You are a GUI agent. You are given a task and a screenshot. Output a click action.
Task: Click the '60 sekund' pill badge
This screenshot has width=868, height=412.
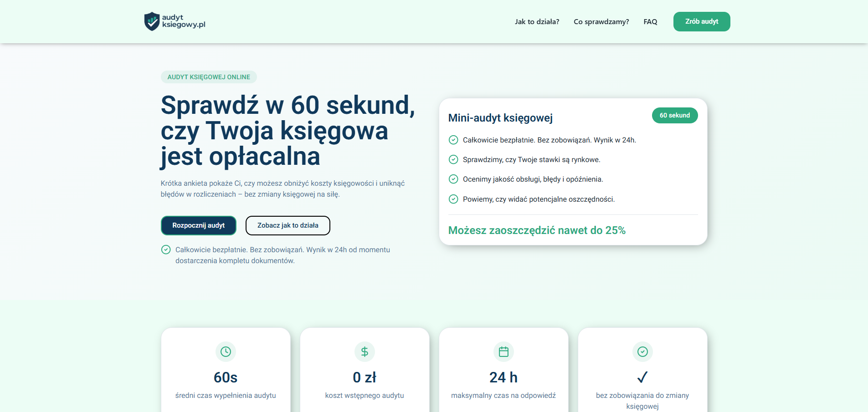pyautogui.click(x=675, y=115)
